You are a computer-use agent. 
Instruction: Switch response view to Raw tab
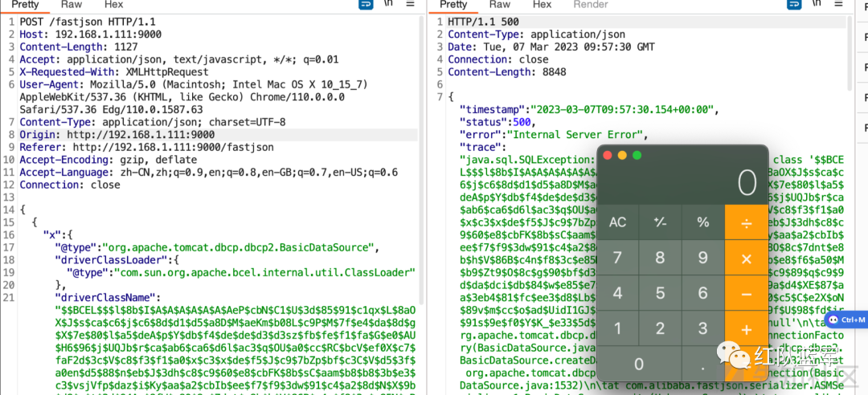[x=499, y=5]
